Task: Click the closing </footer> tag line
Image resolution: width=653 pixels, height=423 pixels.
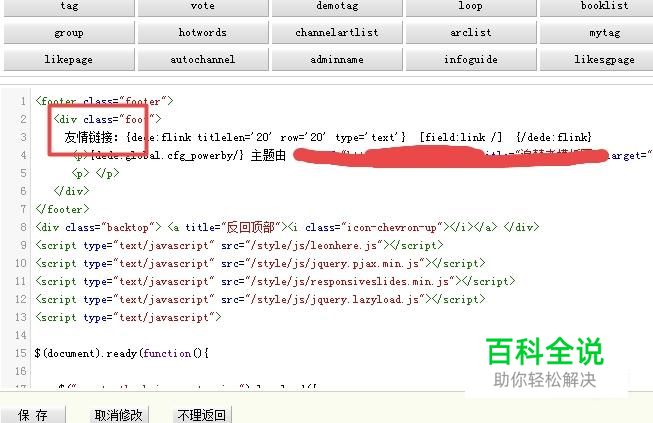Action: pos(62,209)
